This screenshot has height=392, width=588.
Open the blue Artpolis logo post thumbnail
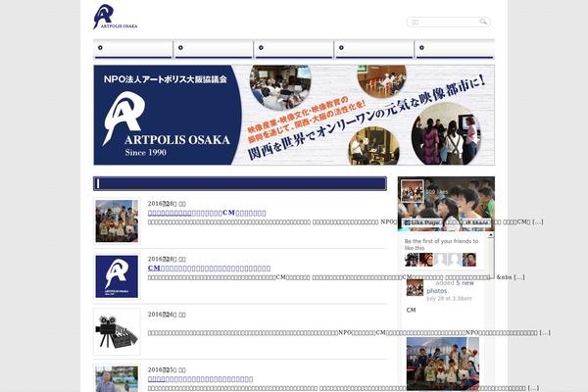(x=117, y=276)
